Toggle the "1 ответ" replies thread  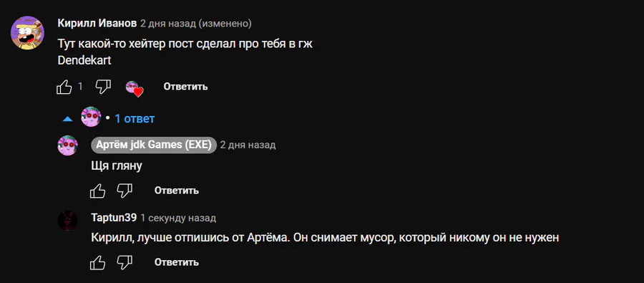[135, 119]
